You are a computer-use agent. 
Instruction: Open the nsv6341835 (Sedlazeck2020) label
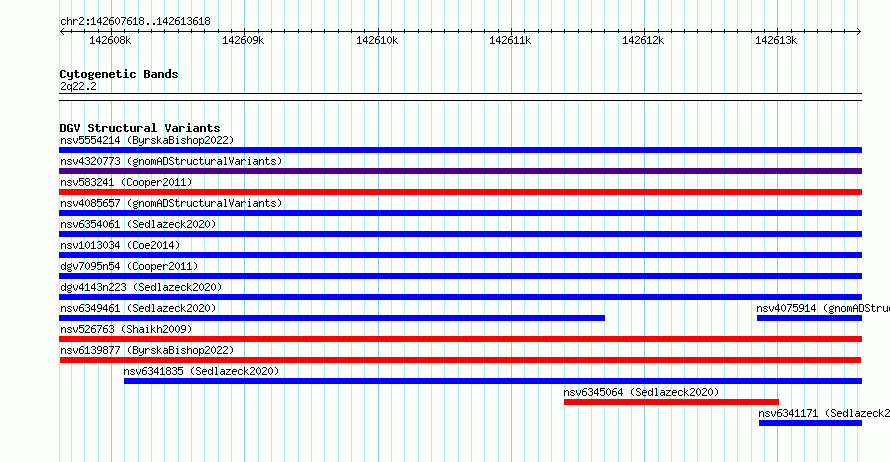coord(201,371)
